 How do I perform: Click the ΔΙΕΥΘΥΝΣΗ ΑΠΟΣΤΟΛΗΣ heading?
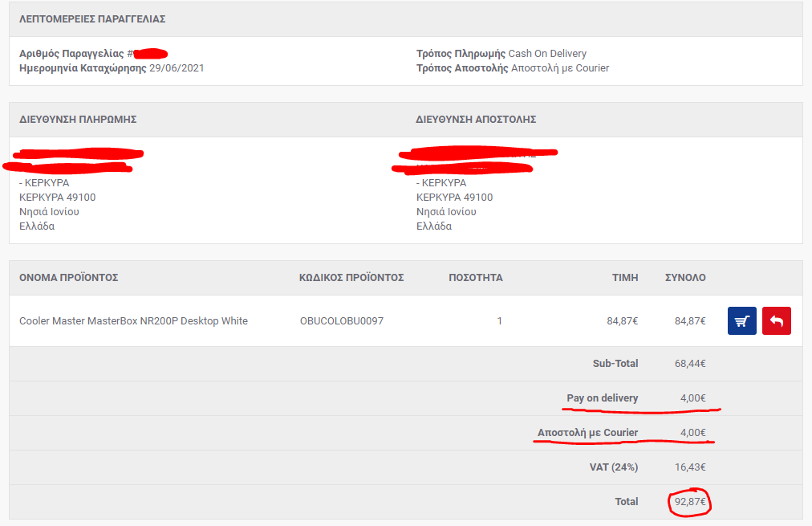coord(476,119)
